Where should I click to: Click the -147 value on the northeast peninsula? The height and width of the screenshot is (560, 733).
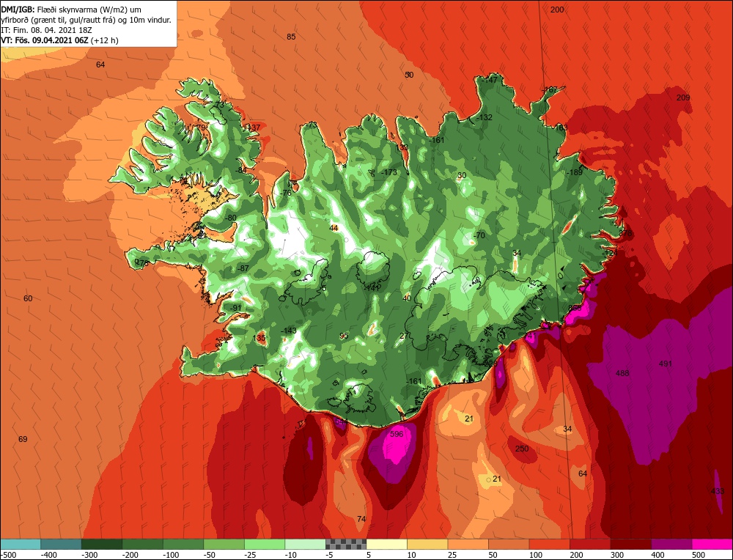click(x=490, y=80)
